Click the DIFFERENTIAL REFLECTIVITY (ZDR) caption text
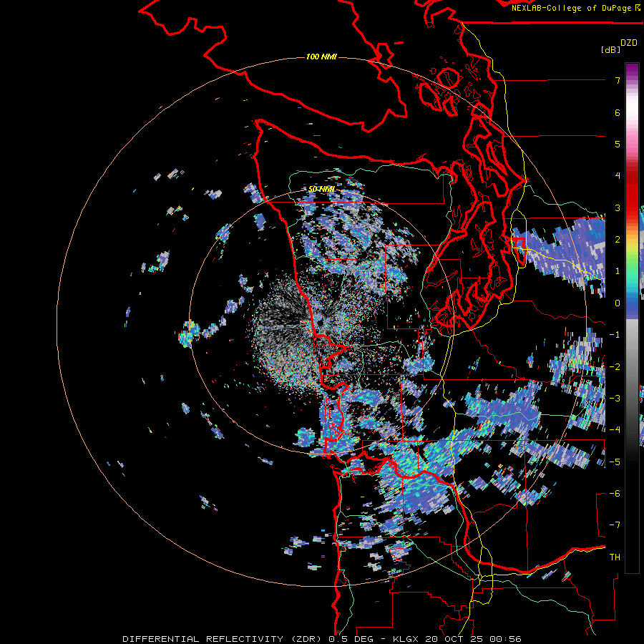 tap(224, 639)
